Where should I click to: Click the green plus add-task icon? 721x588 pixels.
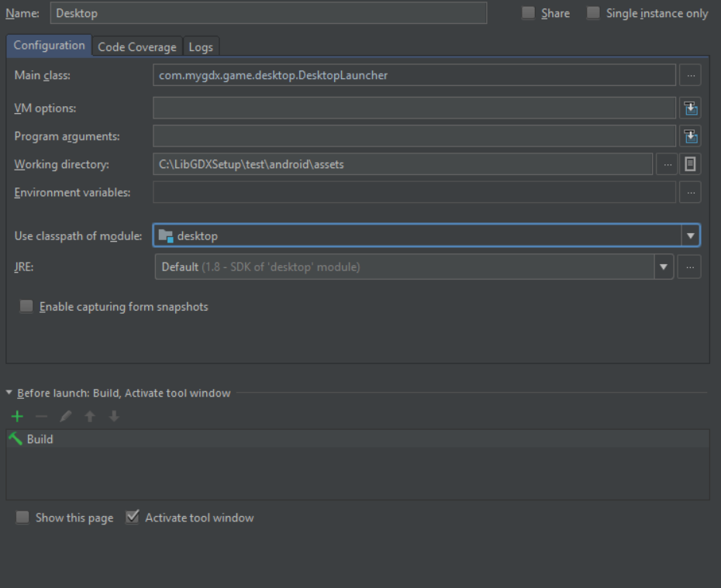pos(17,416)
